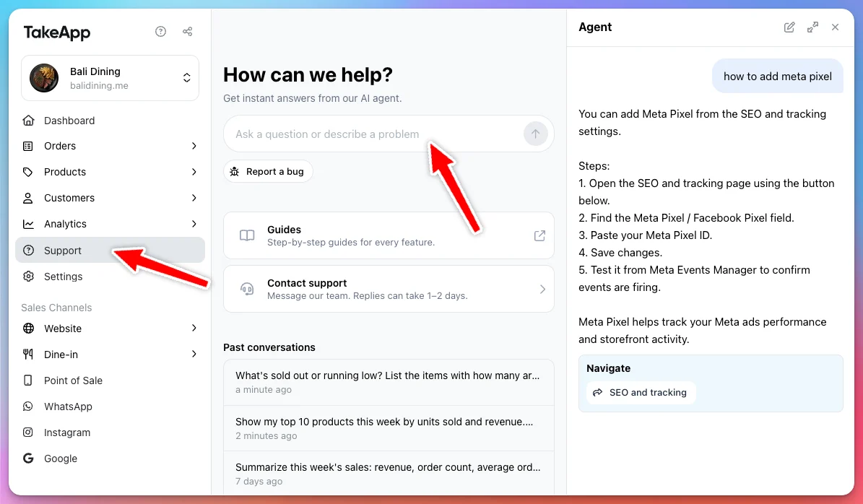This screenshot has width=863, height=504.
Task: Open Point of Sale channel
Action: tap(110, 381)
